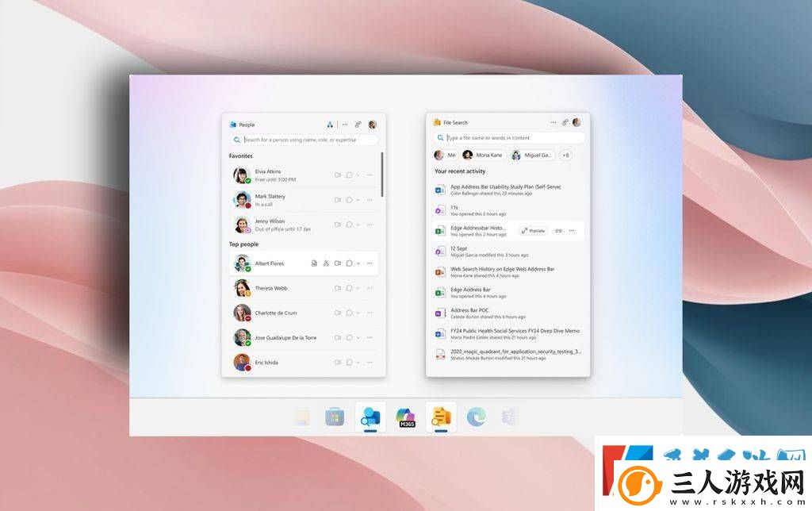Viewport: 812px width, 511px height.
Task: Open the more options menu in File Search header
Action: click(x=553, y=122)
